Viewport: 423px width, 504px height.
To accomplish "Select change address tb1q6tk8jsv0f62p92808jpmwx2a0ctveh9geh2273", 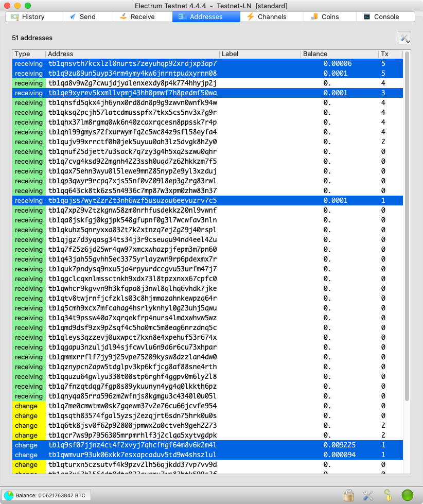I will pos(207,426).
